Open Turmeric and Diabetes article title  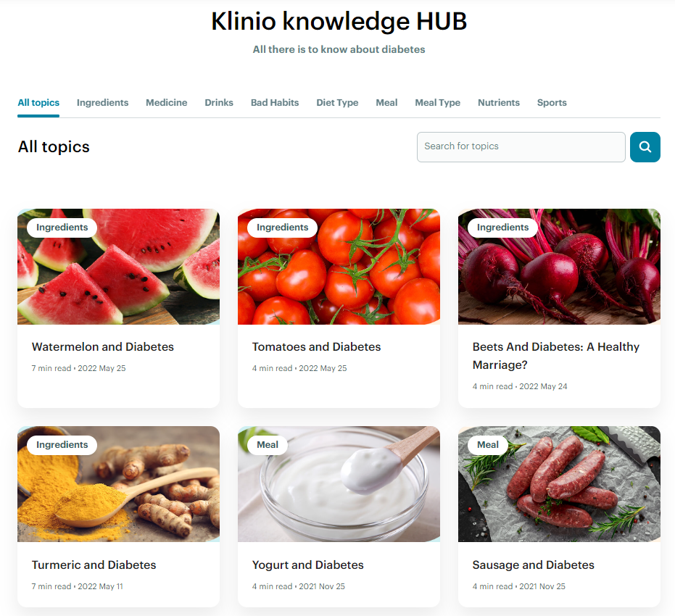click(94, 565)
